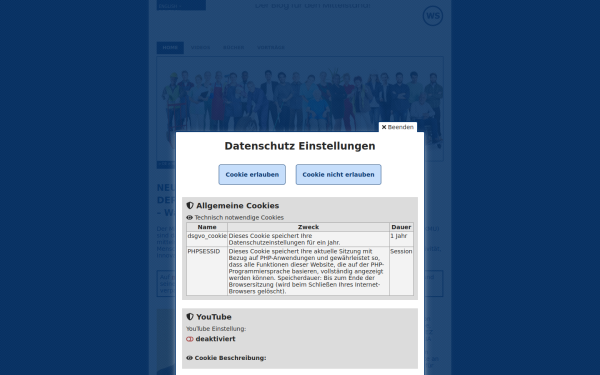This screenshot has height=375, width=600.
Task: Click the 'dsgvo_cookie' table cell
Action: [x=207, y=239]
